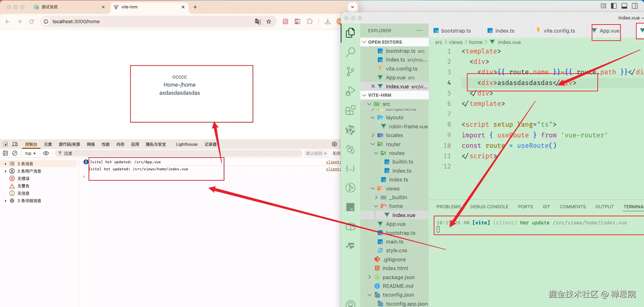Open the Run and Debug view
Viewport: 644px width, 307px height.
pyautogui.click(x=351, y=91)
